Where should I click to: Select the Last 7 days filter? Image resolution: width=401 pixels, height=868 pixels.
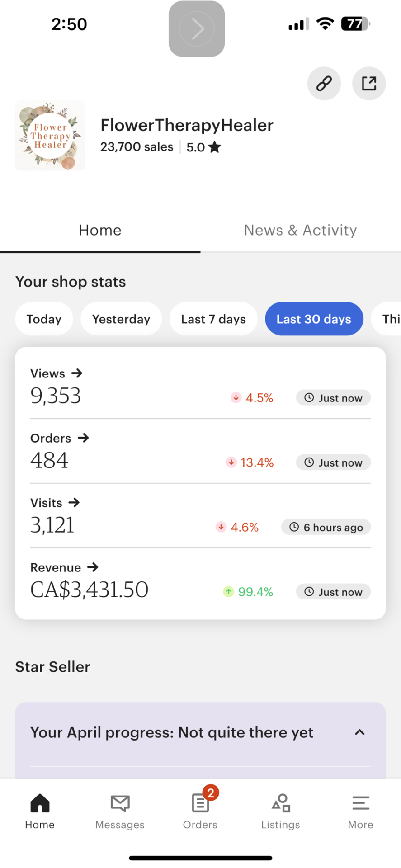[x=213, y=319]
